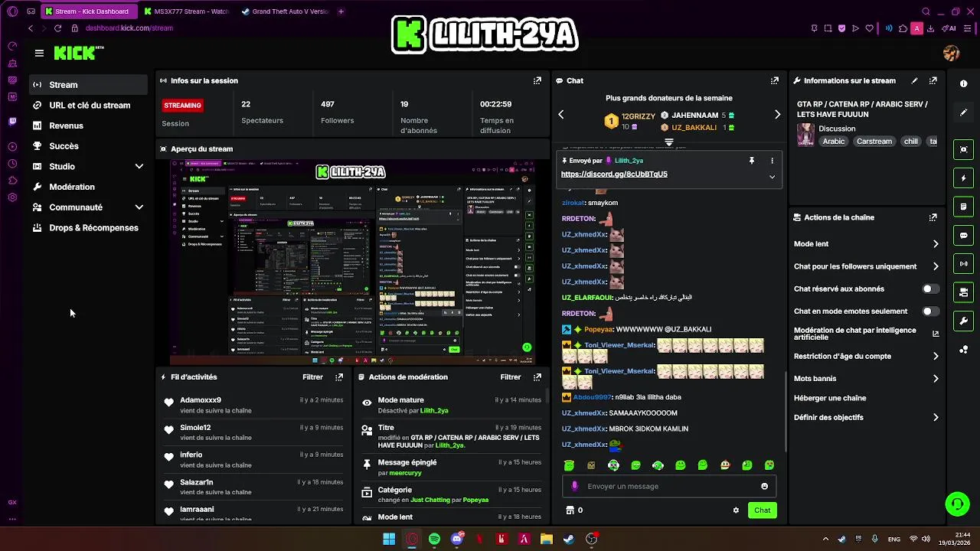Open the discord.gg pinned link
This screenshot has height=551, width=980.
(614, 174)
